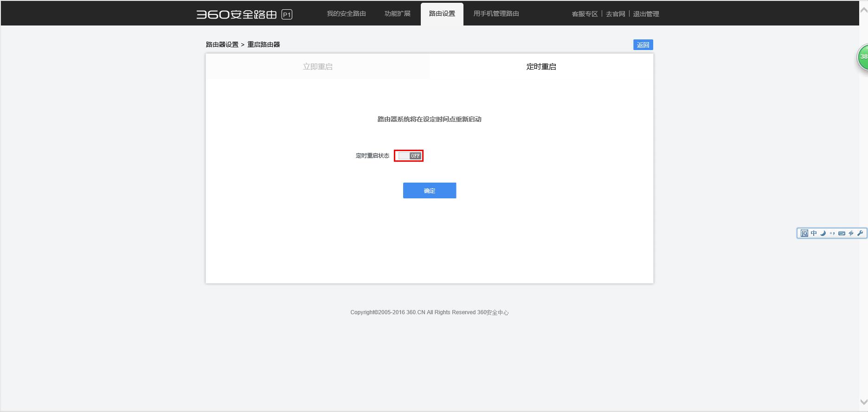Click the 重启路由器 breadcrumb text
Viewport: 868px width, 412px height.
(x=264, y=44)
